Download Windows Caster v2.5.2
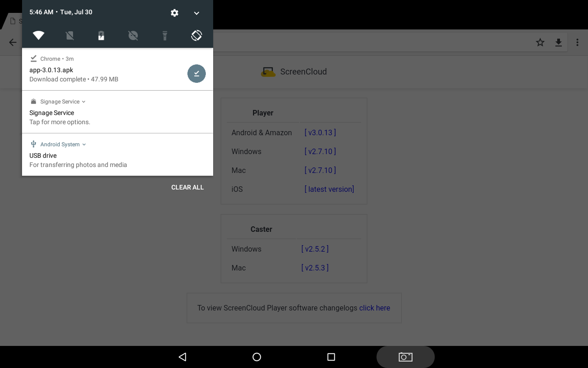The height and width of the screenshot is (368, 588). tap(315, 249)
